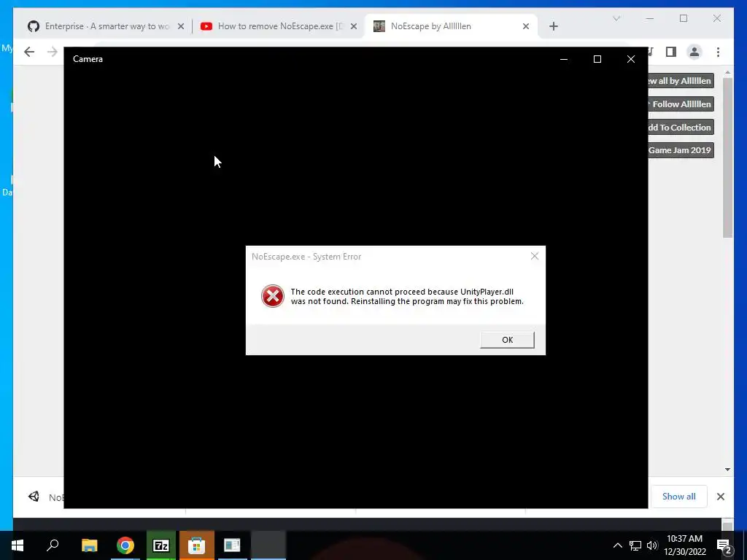Viewport: 747px width, 560px height.
Task: Click the Unity download item icon
Action: point(34,497)
